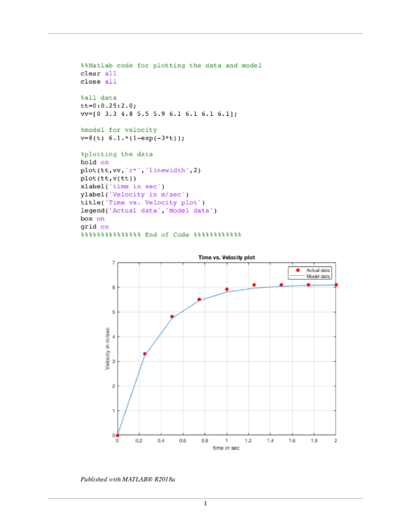Click the comment '%model for velocity'
Screen dimensions: 411x532
coord(119,130)
